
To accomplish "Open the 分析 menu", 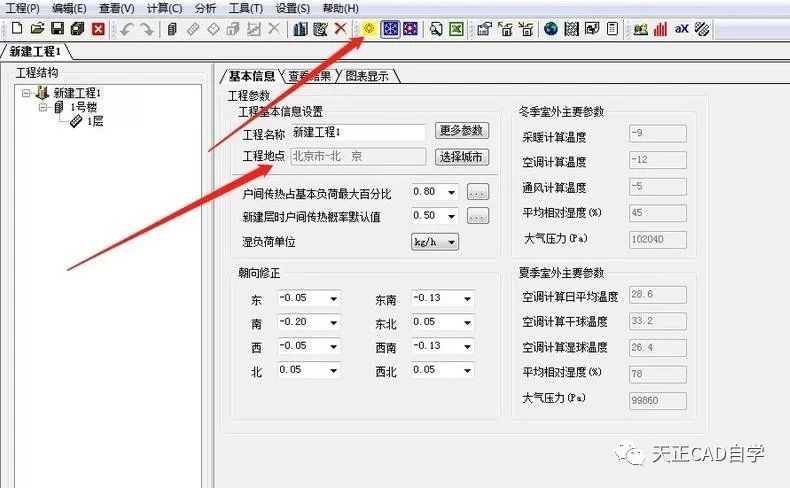I will pos(205,9).
